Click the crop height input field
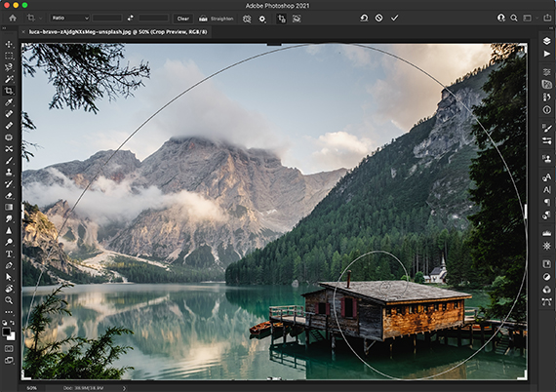The width and height of the screenshot is (556, 392). [153, 19]
